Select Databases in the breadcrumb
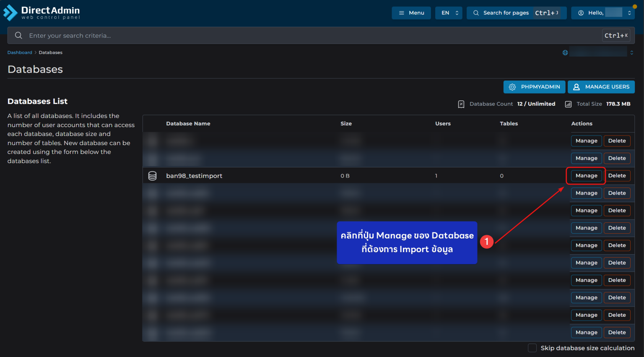644x357 pixels. pos(50,52)
